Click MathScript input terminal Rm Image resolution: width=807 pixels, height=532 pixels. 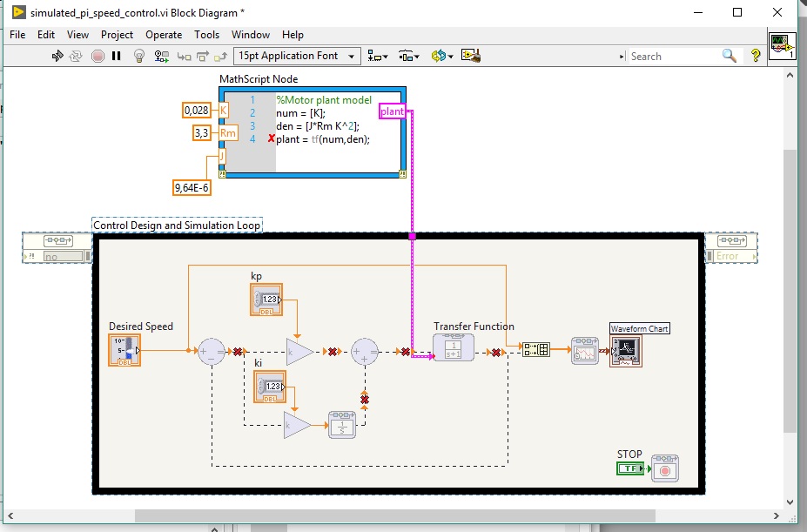pyautogui.click(x=228, y=133)
